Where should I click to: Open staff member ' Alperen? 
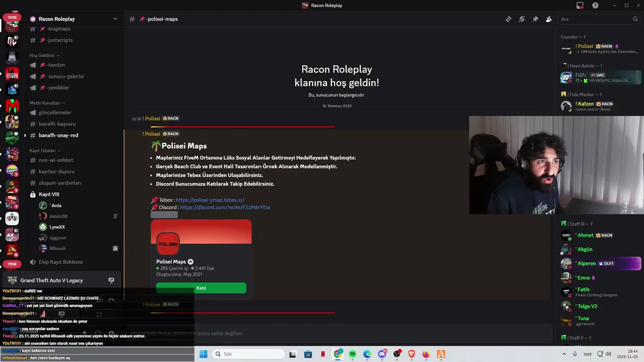tap(600, 263)
